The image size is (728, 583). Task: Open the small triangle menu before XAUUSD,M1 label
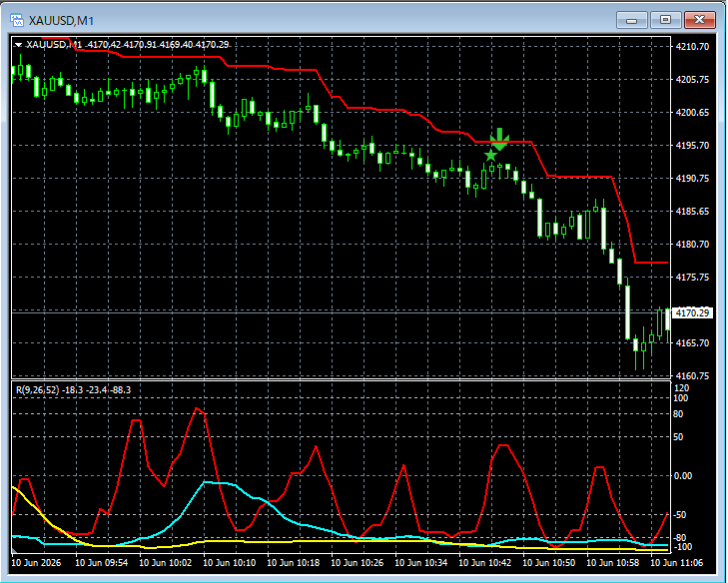click(19, 45)
